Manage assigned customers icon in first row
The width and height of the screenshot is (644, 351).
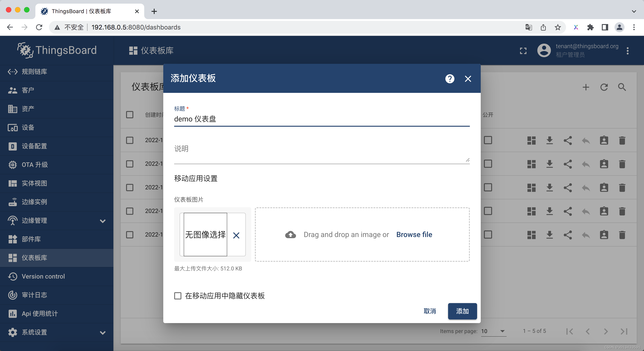(x=604, y=141)
